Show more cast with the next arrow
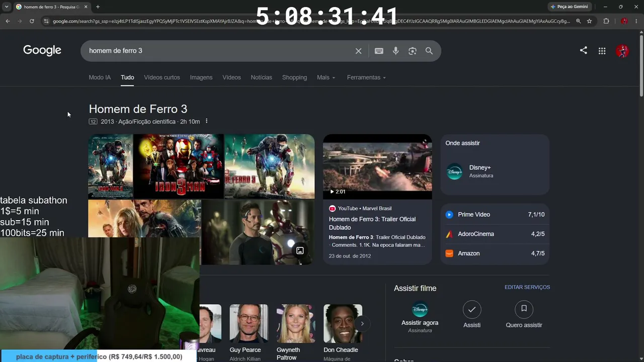This screenshot has width=644, height=362. (362, 324)
